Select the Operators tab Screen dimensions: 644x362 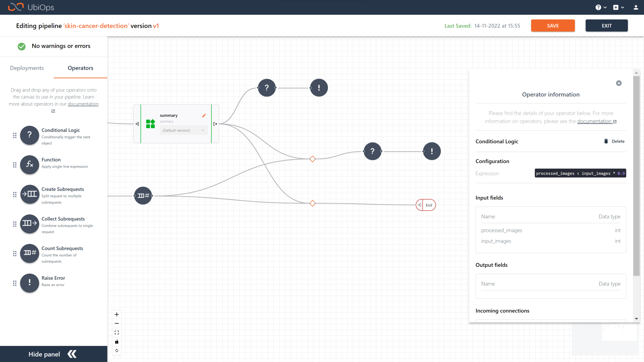(x=80, y=68)
